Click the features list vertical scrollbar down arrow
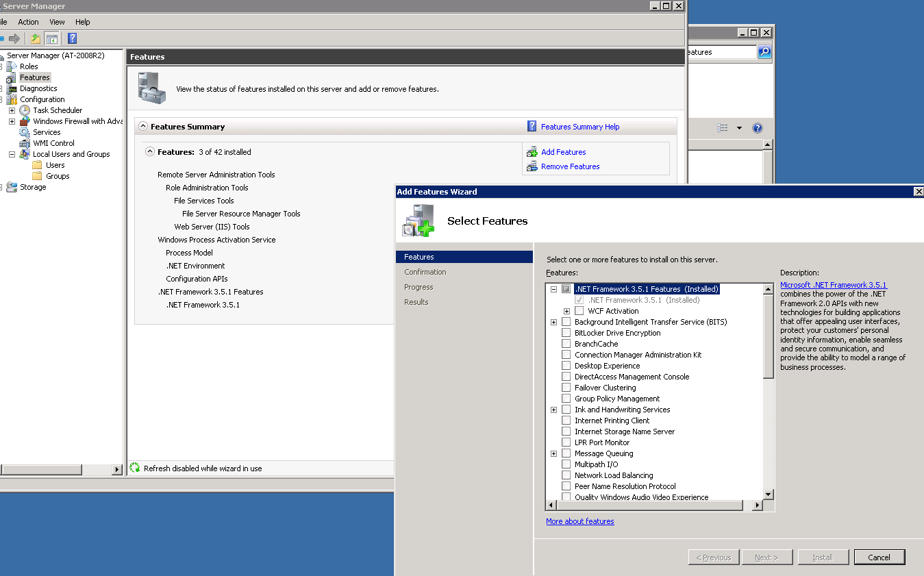Screen dimensions: 924x576 point(769,494)
